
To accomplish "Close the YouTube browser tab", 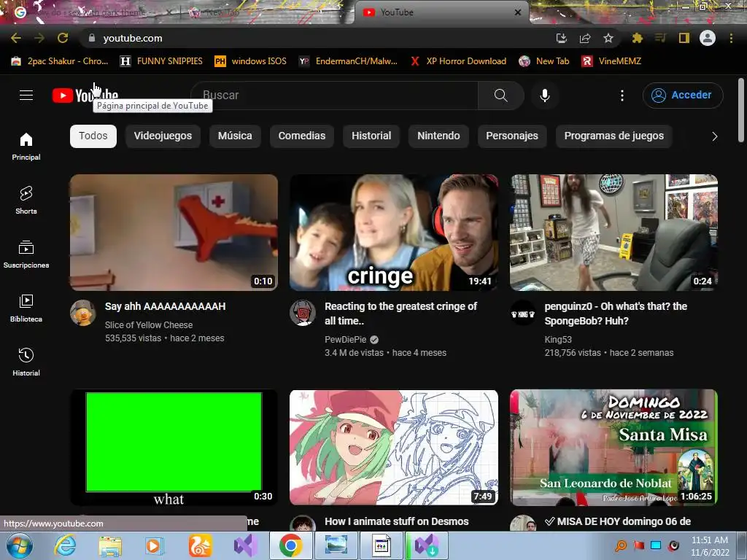I will coord(518,12).
